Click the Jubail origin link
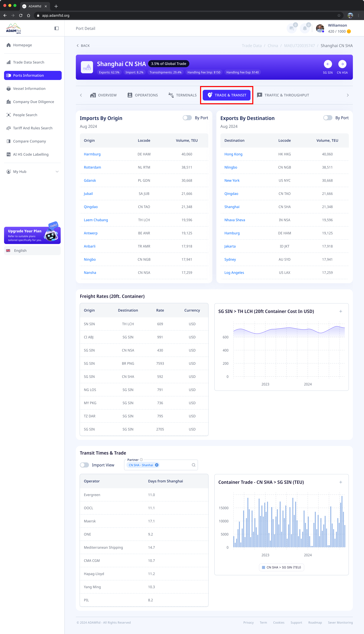 (88, 194)
